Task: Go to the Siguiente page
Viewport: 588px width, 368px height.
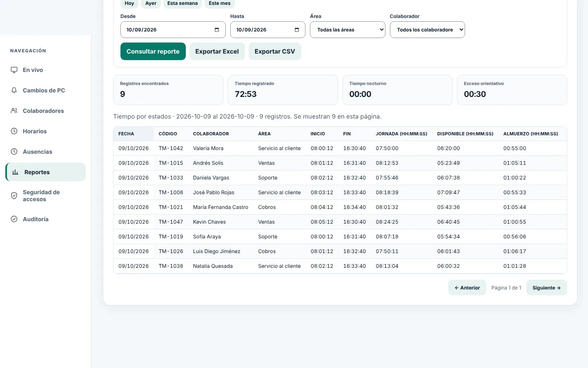Action: point(547,288)
